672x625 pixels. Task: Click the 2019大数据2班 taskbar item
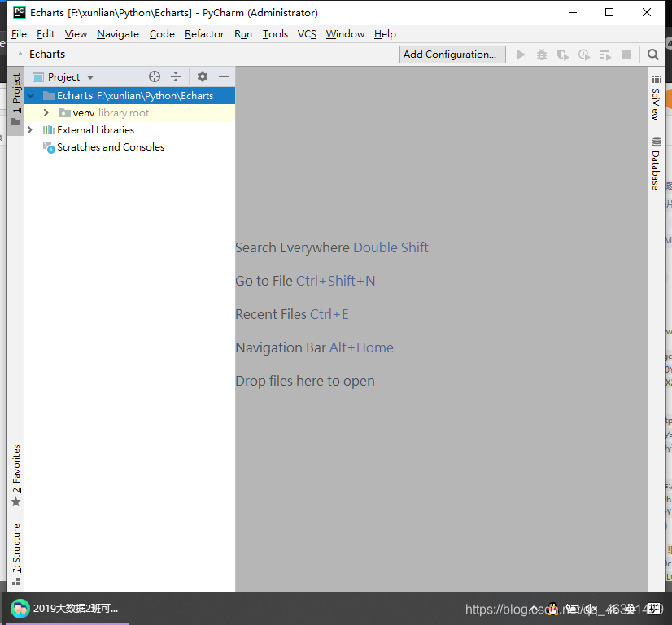point(67,609)
